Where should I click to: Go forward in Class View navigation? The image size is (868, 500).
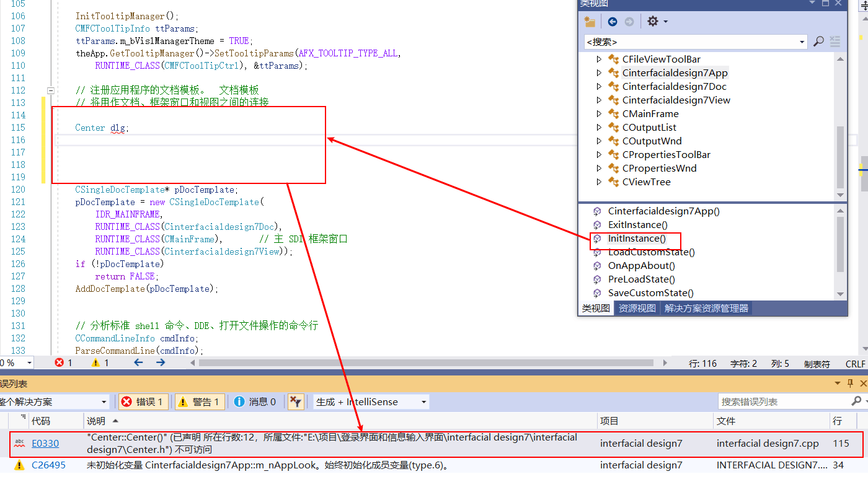click(629, 22)
